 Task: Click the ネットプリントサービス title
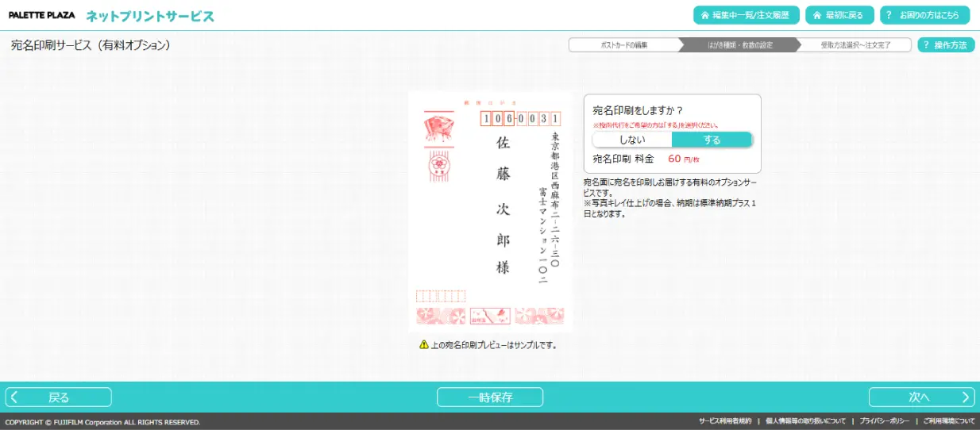click(150, 16)
